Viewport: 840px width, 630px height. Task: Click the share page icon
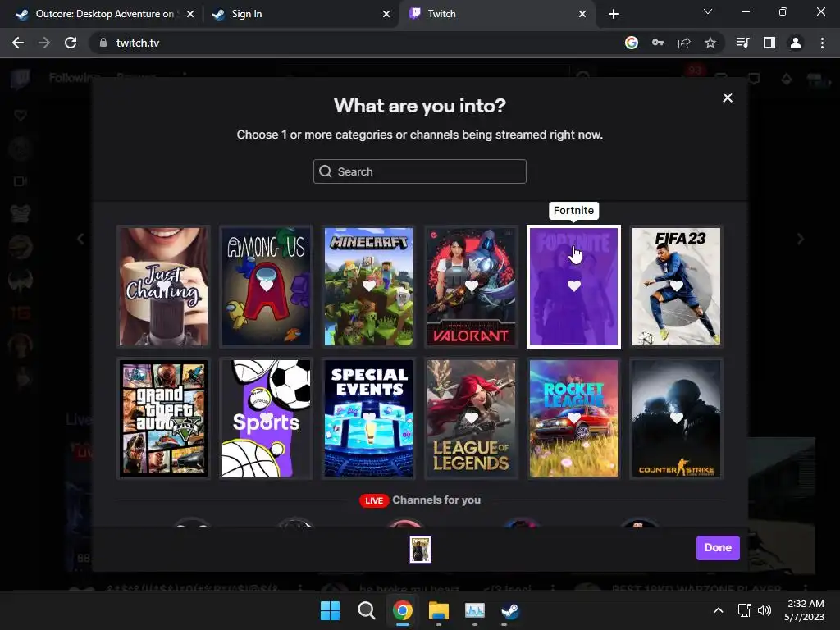pos(684,43)
